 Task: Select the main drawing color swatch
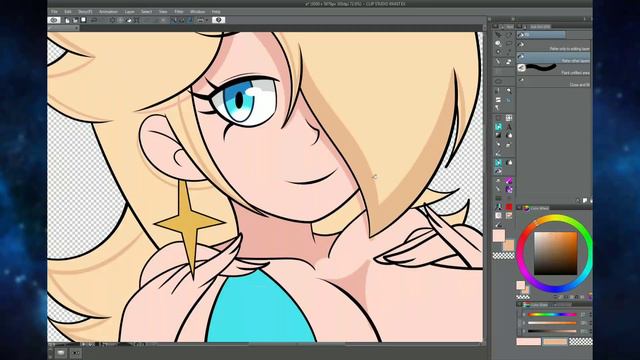(x=498, y=236)
